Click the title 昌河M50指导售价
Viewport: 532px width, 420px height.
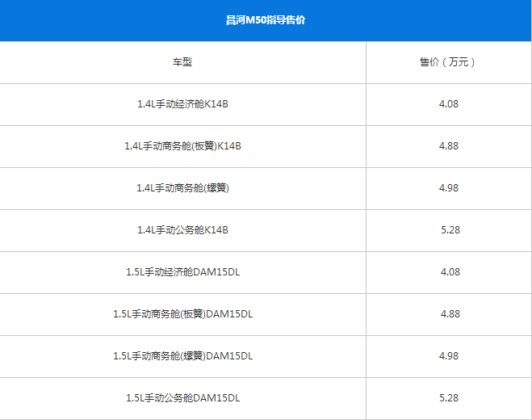(x=266, y=20)
